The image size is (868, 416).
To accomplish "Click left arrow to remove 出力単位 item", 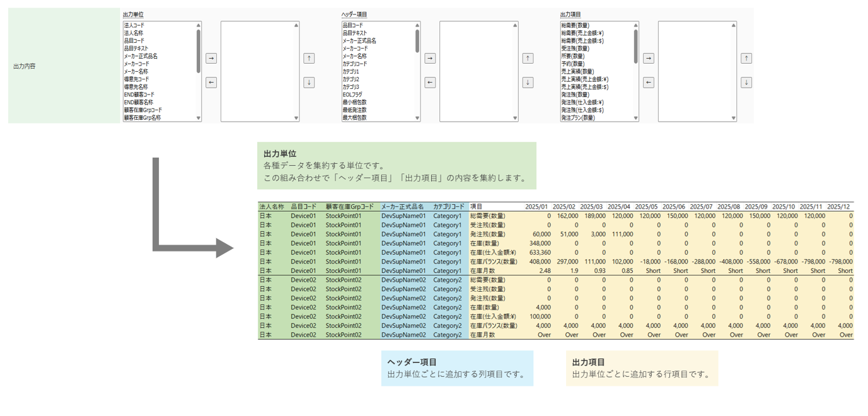I will pyautogui.click(x=211, y=83).
